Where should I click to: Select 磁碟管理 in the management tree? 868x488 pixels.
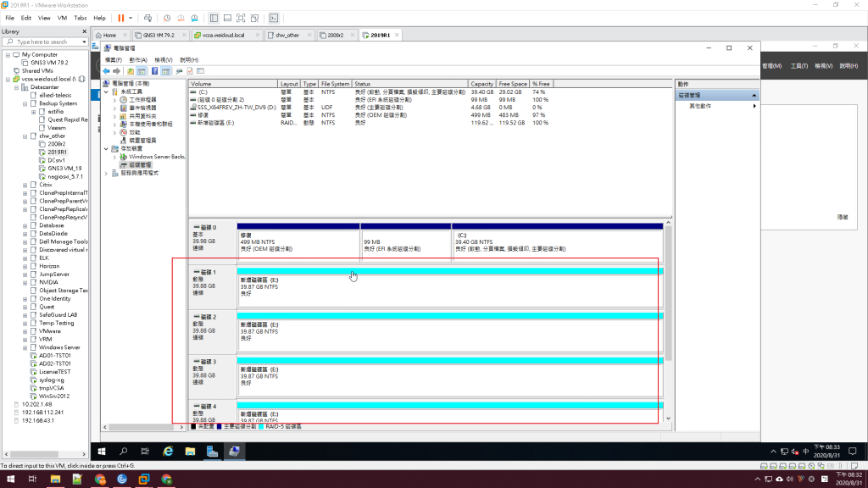point(140,165)
